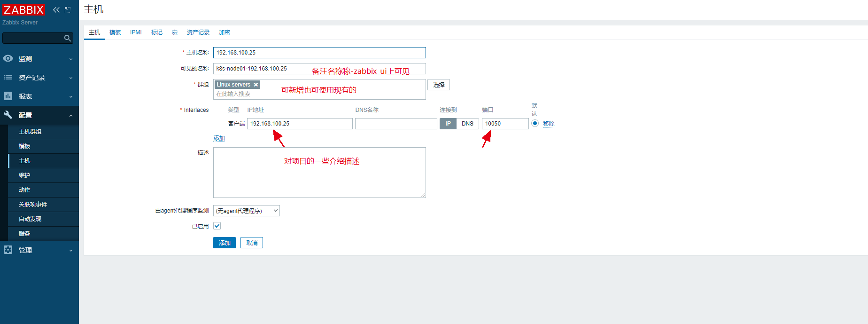Screen dimensions: 868x324
Task: Collapse the sidebar with double-arrow icon
Action: tap(56, 10)
